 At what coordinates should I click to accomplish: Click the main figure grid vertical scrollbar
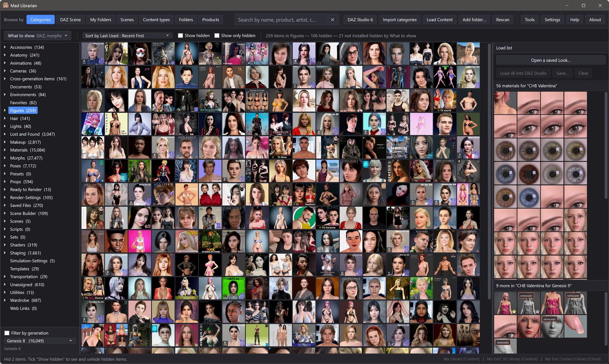click(x=489, y=171)
